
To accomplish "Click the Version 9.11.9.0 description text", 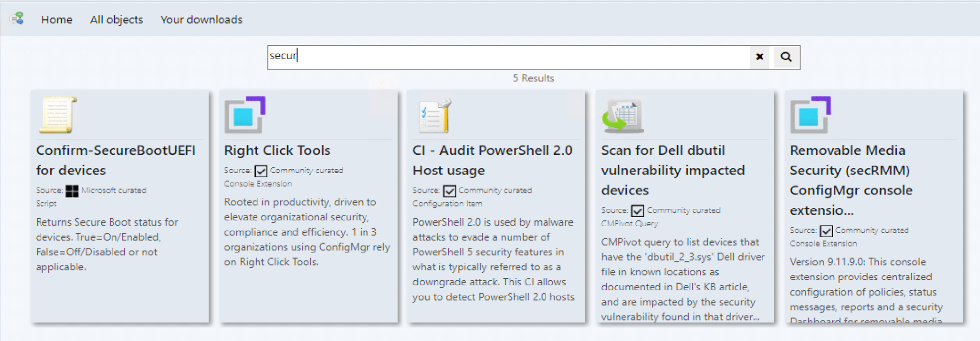I will 866,290.
